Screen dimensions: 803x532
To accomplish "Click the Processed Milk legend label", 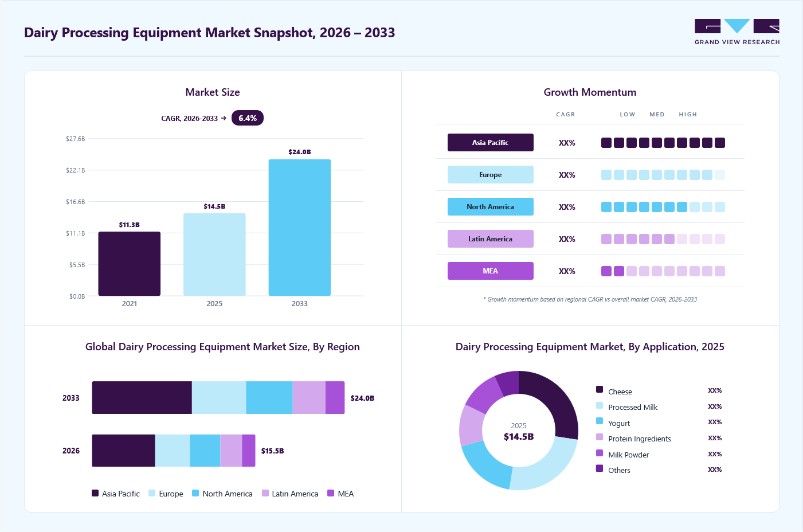I will 633,408.
